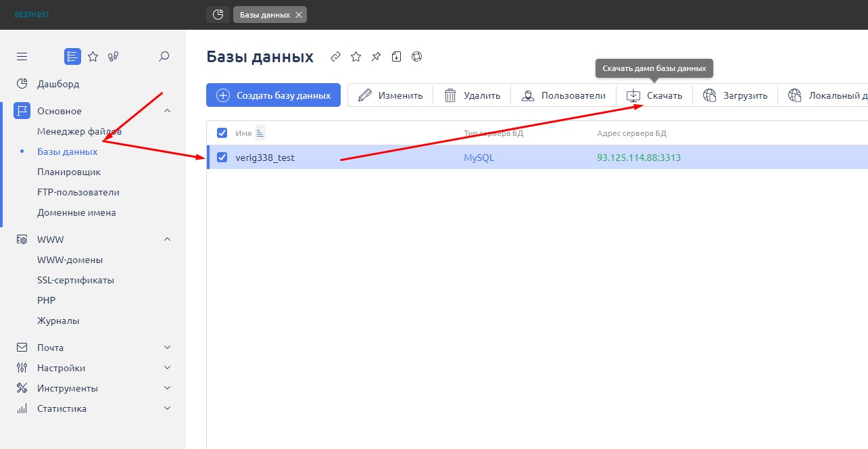Open help lifebuoy icon beside title
The height and width of the screenshot is (449, 868).
(417, 57)
